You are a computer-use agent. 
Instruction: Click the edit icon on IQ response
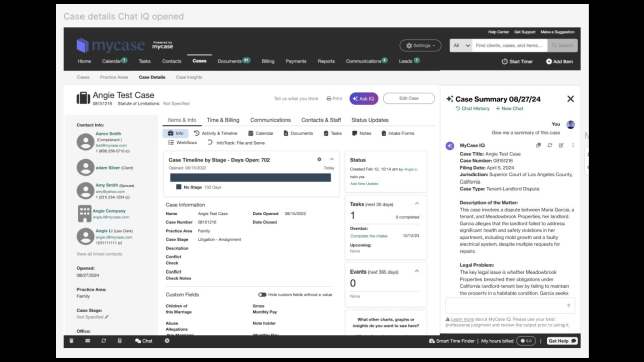(x=561, y=145)
